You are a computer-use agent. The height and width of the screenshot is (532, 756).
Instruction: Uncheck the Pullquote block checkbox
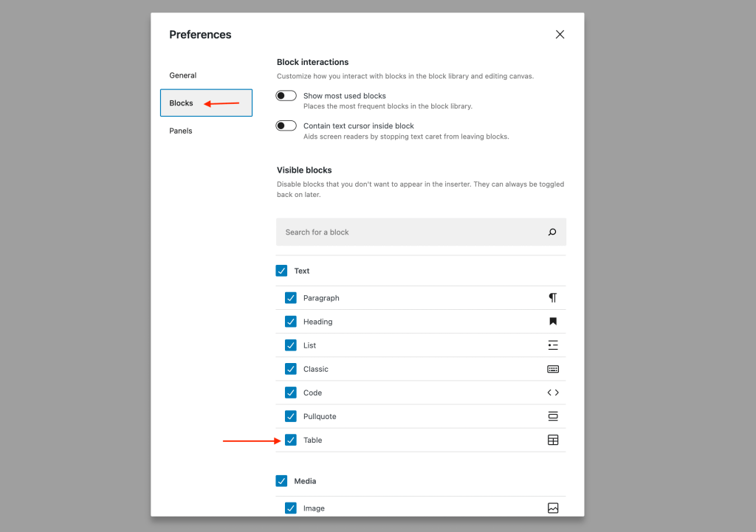[x=290, y=415]
